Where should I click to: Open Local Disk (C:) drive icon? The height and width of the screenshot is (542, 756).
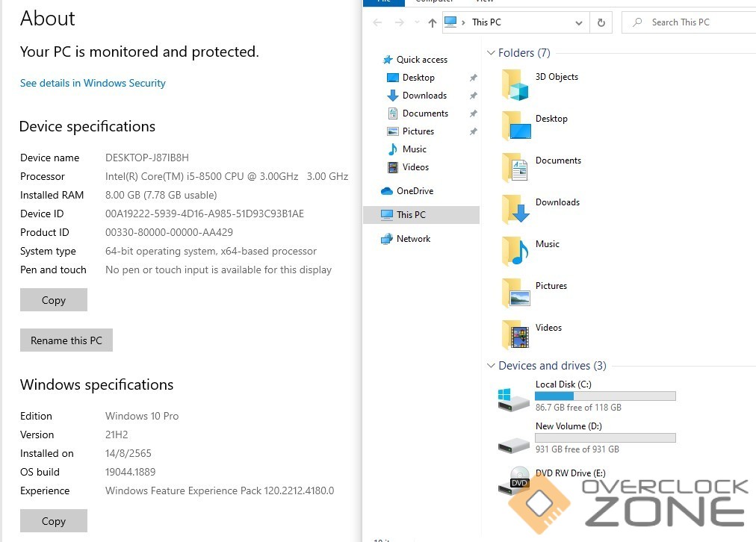[514, 398]
